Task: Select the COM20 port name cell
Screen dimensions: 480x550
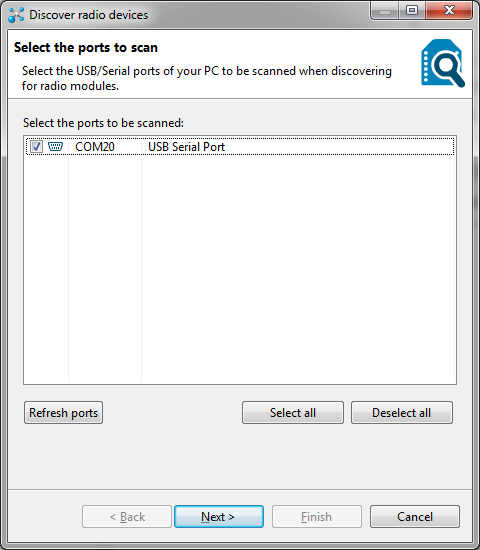Action: point(95,147)
